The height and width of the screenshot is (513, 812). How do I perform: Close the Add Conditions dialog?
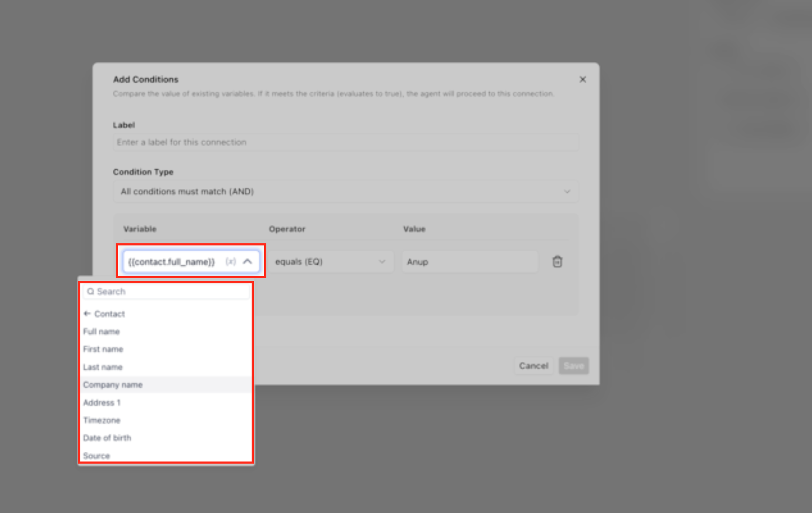[x=583, y=79]
